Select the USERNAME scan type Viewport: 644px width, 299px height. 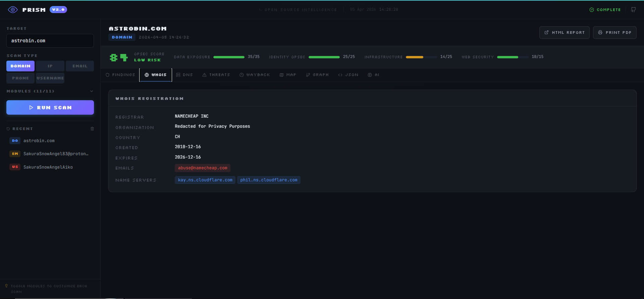tap(50, 78)
